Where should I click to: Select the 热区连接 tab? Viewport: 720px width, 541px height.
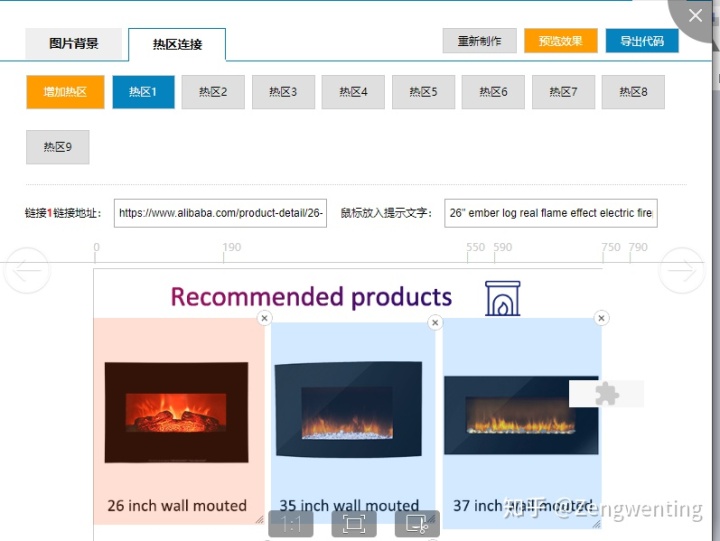point(177,45)
